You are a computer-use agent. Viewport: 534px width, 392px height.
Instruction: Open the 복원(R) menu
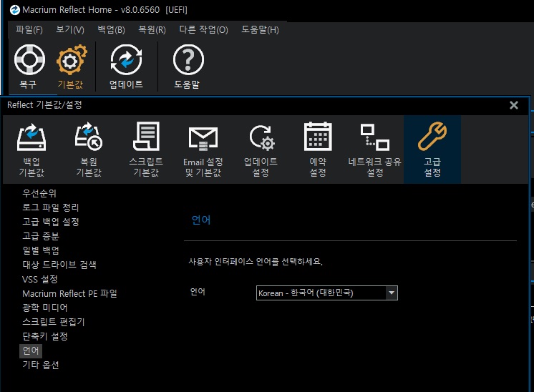152,30
